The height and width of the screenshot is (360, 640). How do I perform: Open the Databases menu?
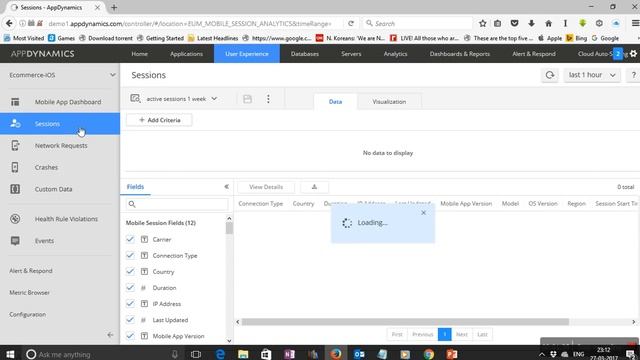coord(305,54)
